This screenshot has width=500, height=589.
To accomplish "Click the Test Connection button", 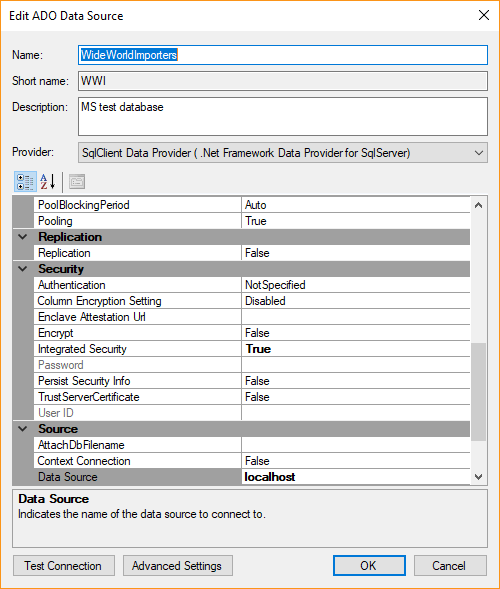I will click(63, 565).
